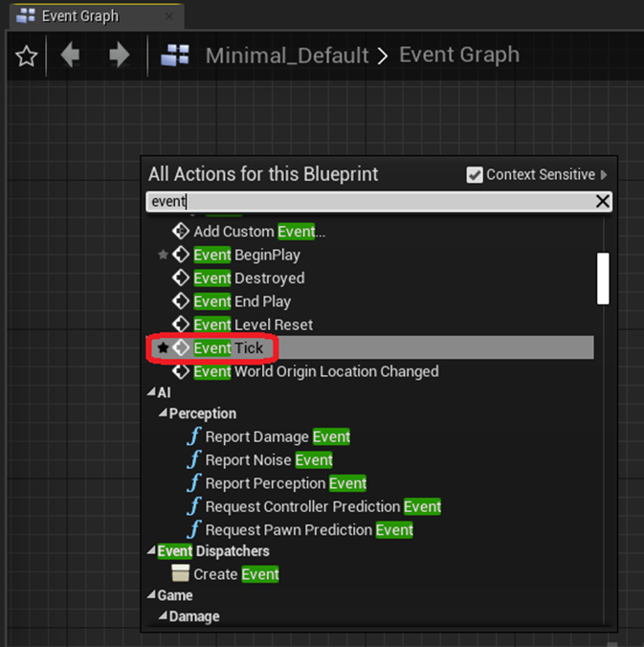Select Request Controller Prediction Event function
The image size is (644, 647).
(323, 506)
